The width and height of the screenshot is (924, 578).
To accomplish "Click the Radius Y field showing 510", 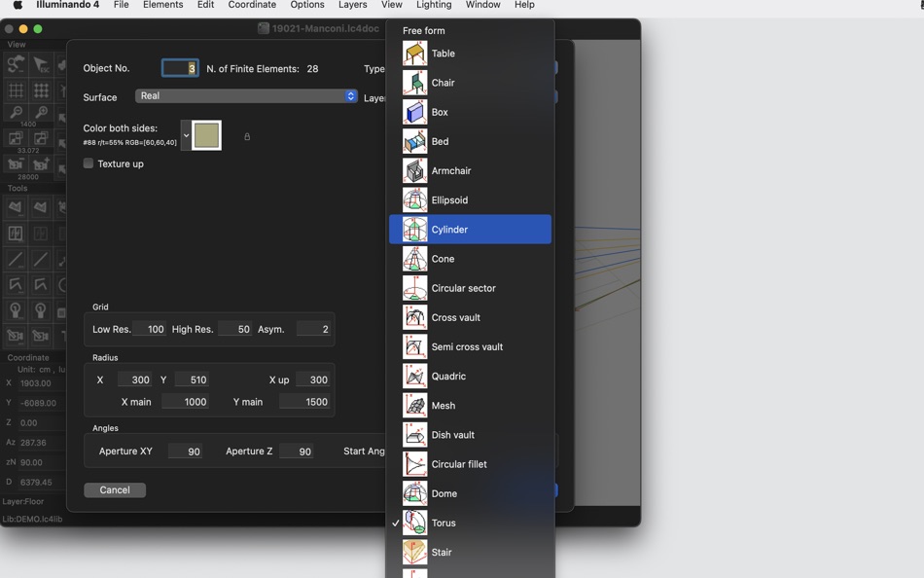I will [x=192, y=379].
